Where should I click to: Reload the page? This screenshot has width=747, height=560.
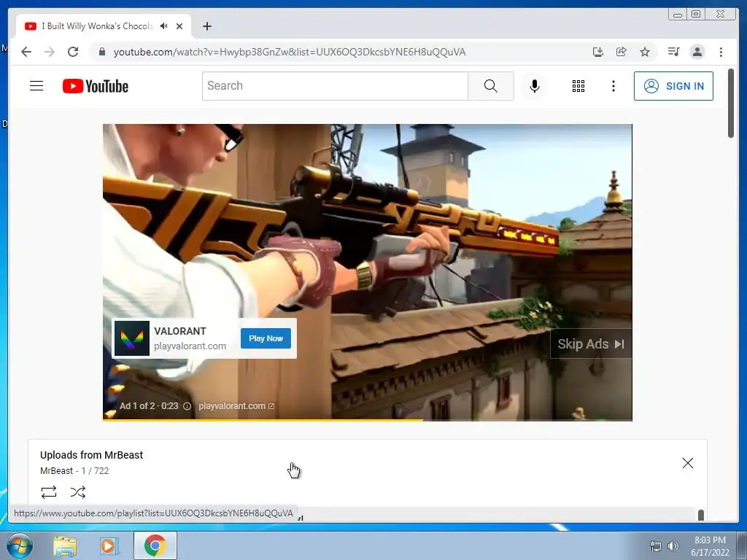tap(73, 52)
